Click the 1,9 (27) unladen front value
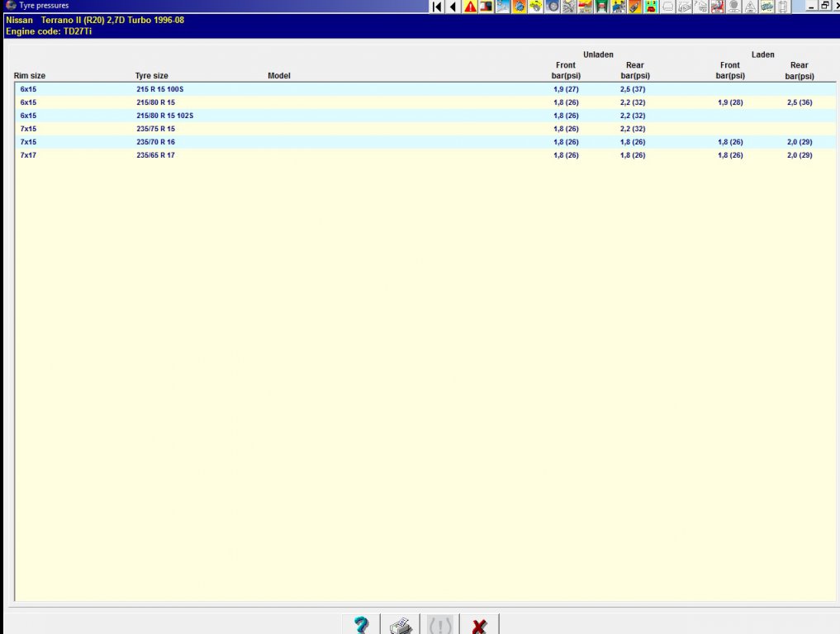 click(x=566, y=89)
